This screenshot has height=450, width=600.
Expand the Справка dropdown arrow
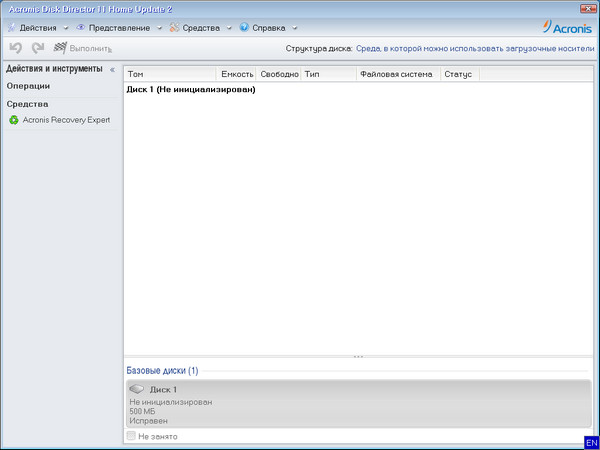coord(295,28)
